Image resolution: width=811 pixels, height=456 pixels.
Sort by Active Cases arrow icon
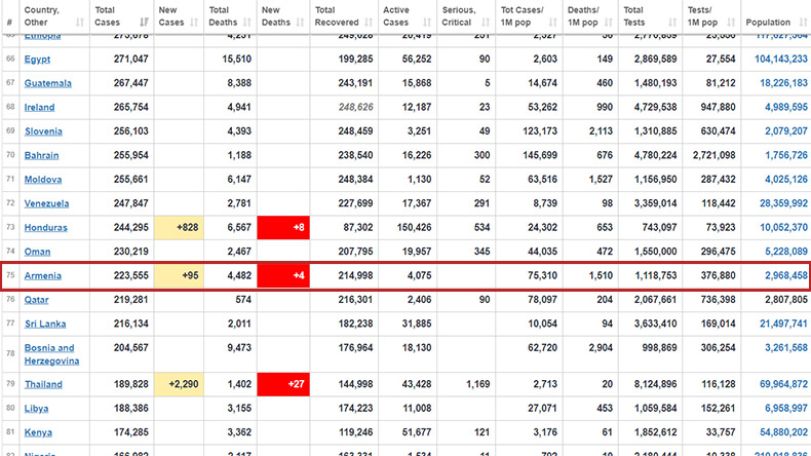[x=427, y=22]
